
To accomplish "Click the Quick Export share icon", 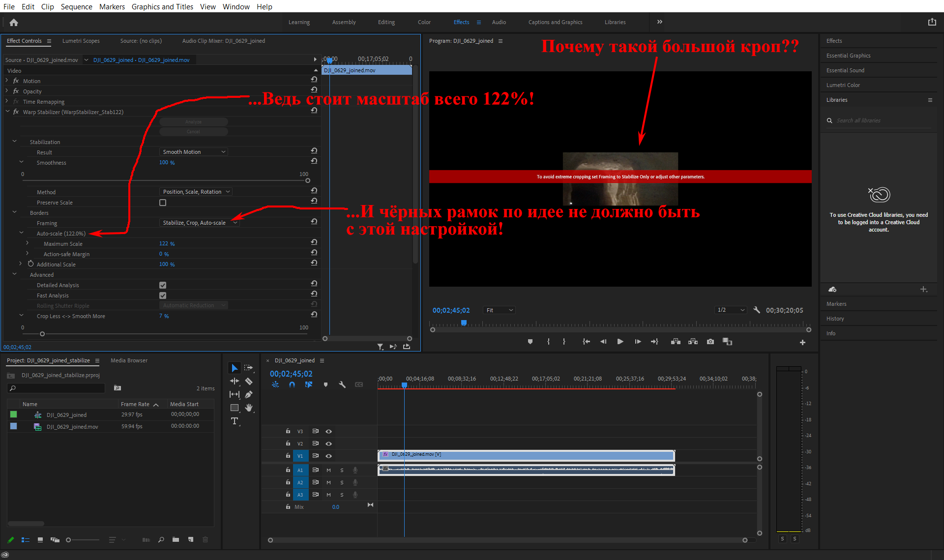I will [x=932, y=22].
